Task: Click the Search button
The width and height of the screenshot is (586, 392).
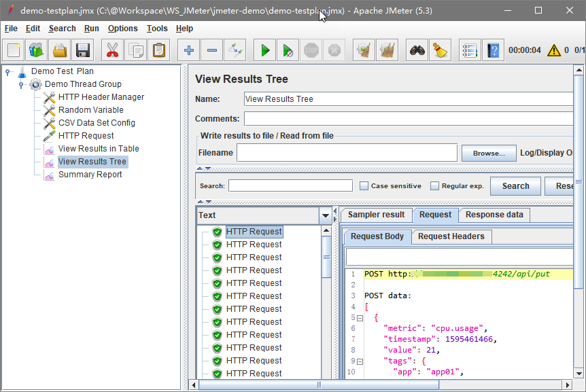Action: [516, 186]
